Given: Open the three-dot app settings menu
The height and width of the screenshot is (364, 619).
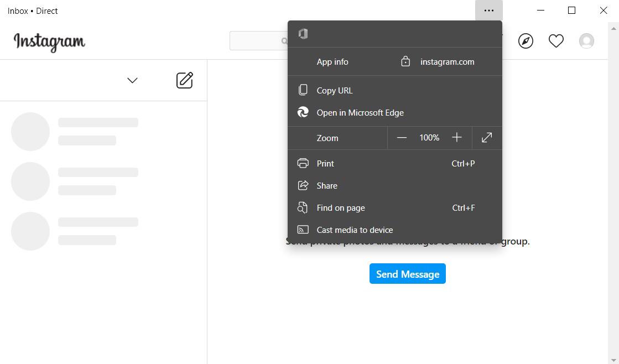Looking at the screenshot, I should click(488, 10).
